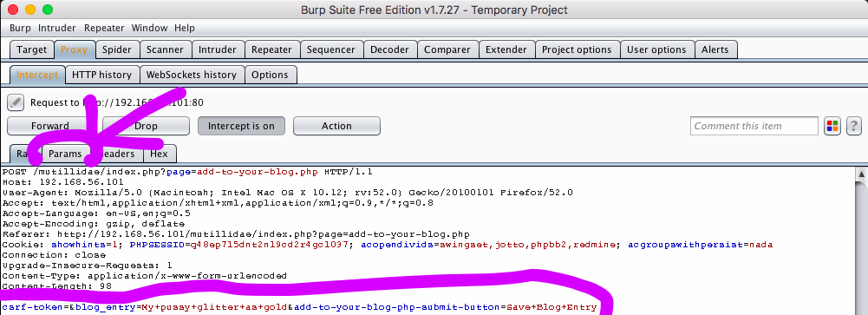This screenshot has width=868, height=315.
Task: Open the Sequencer tab
Action: coord(331,49)
